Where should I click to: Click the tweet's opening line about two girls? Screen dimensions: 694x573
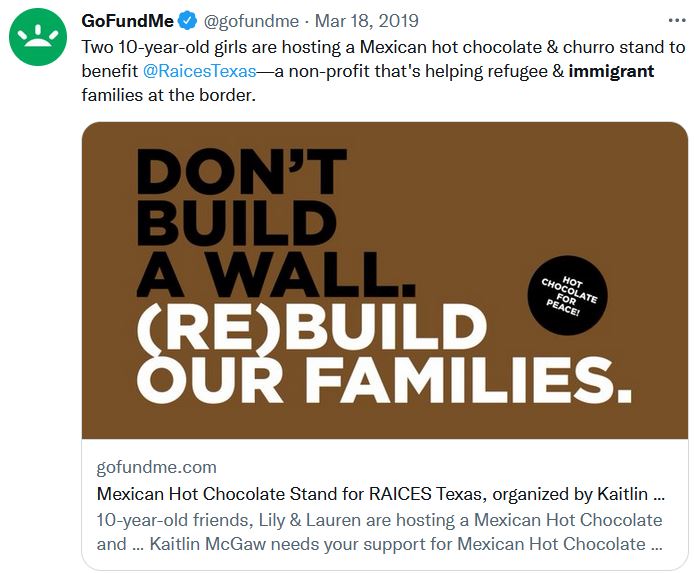point(383,47)
